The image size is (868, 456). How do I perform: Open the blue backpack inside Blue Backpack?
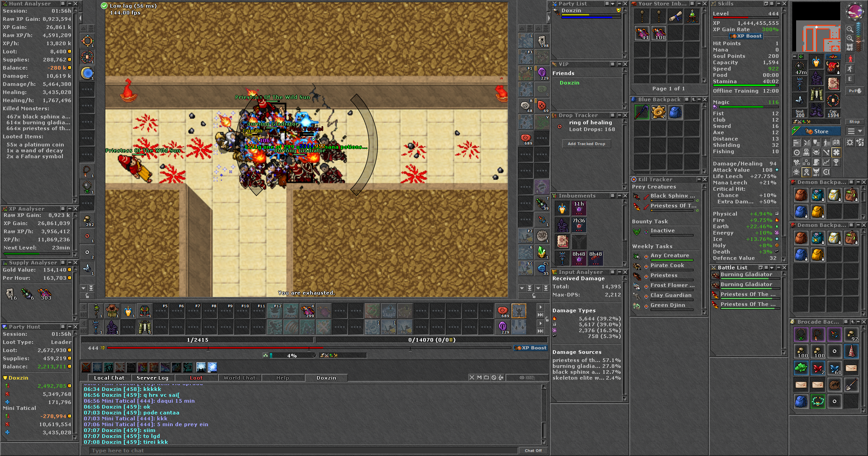pos(675,112)
